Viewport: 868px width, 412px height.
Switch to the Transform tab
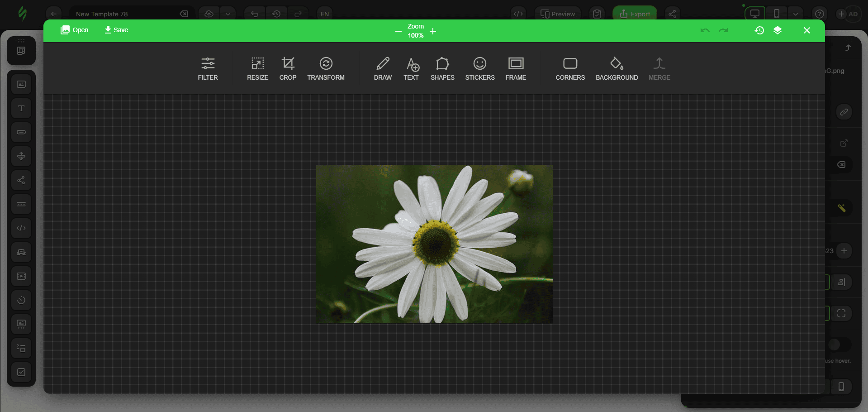(x=326, y=68)
